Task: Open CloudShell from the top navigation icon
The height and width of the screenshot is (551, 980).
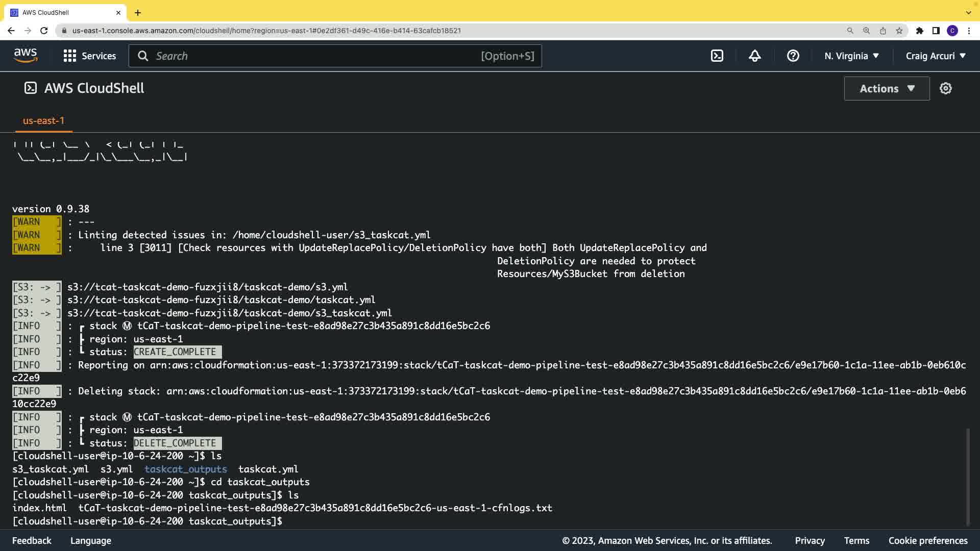Action: [x=717, y=56]
